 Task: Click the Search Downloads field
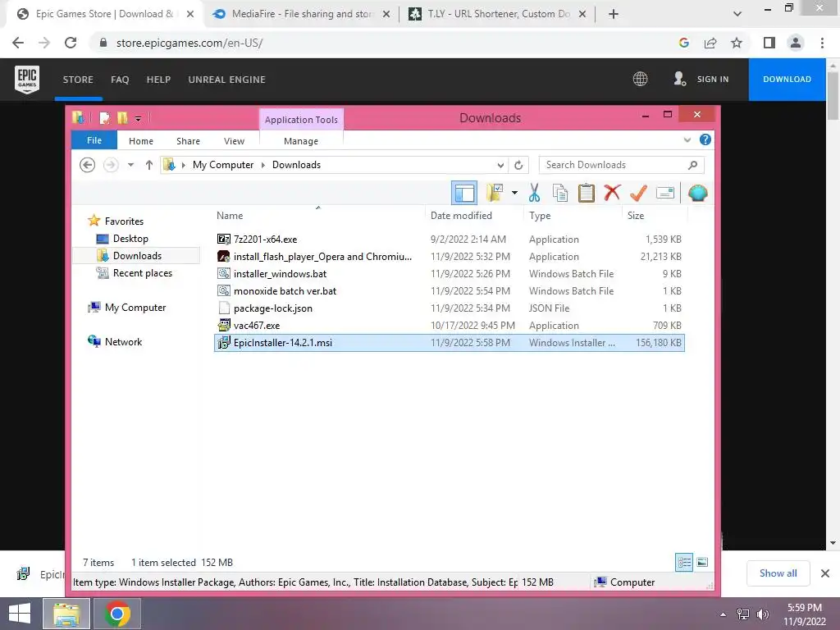click(x=622, y=165)
